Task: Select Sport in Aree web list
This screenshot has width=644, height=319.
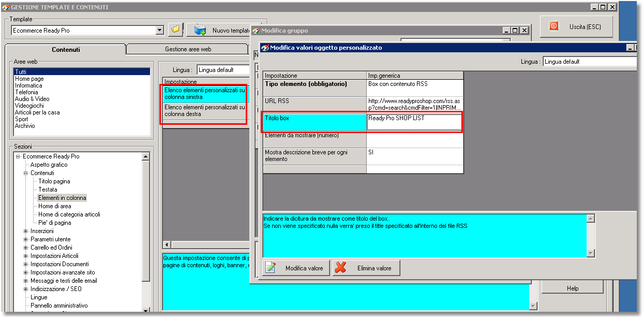Action: [22, 119]
